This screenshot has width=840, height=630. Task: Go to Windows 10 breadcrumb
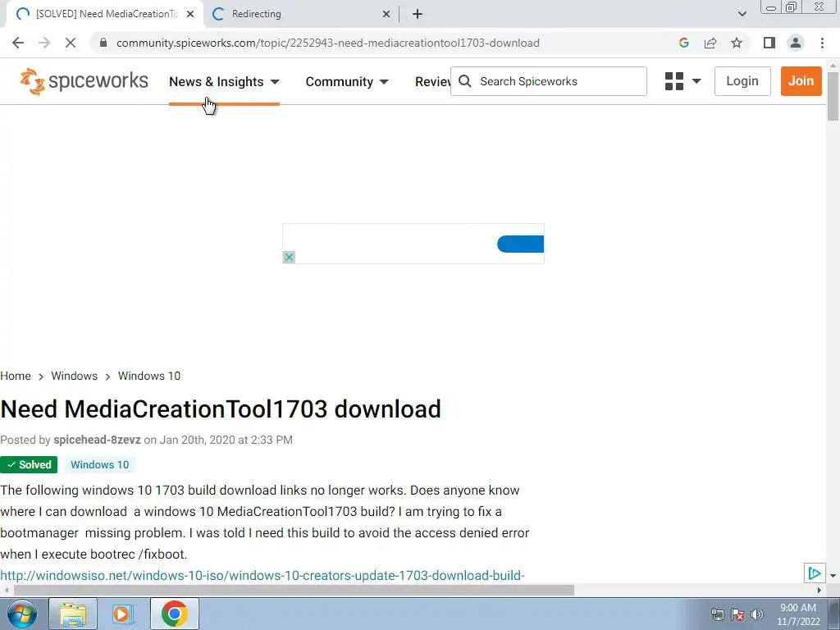click(x=149, y=376)
